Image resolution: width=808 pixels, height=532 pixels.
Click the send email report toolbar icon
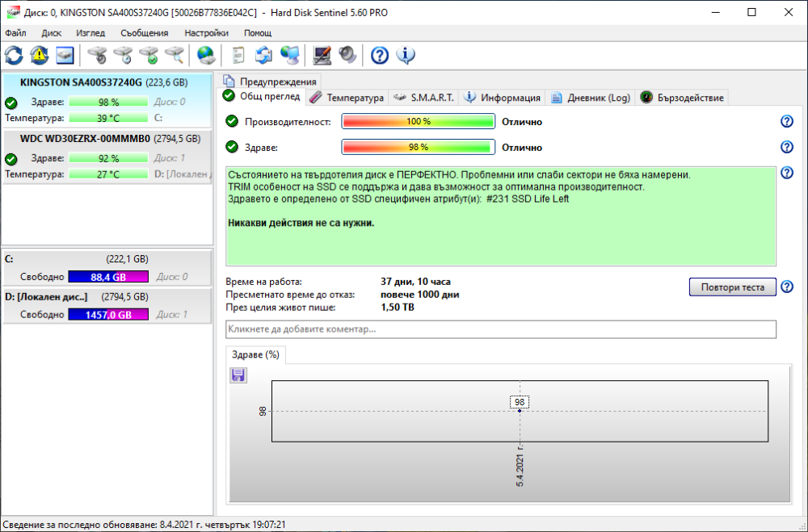click(264, 55)
